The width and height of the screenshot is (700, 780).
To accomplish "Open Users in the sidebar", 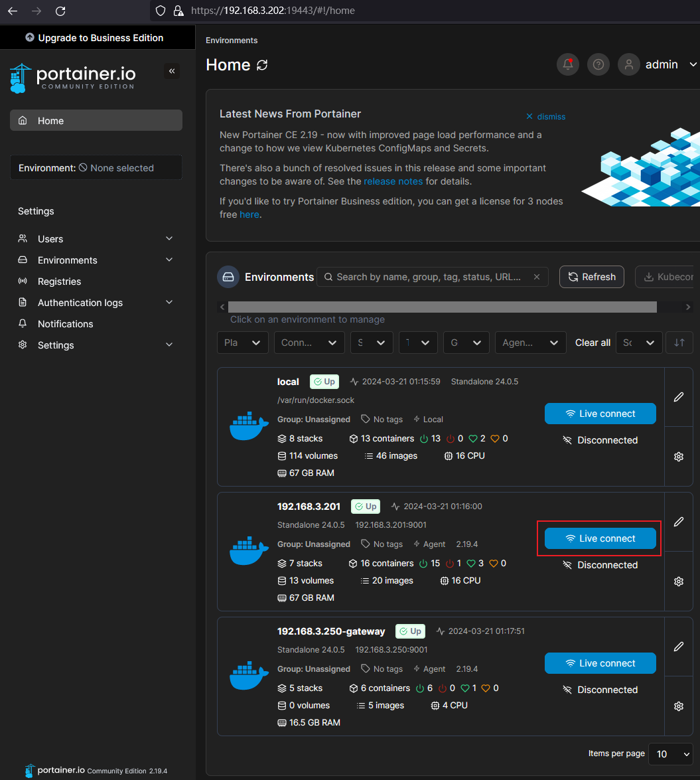I will 96,239.
